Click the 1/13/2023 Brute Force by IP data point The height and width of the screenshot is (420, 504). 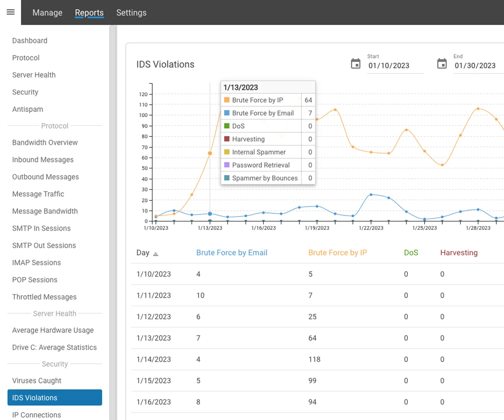click(x=210, y=153)
